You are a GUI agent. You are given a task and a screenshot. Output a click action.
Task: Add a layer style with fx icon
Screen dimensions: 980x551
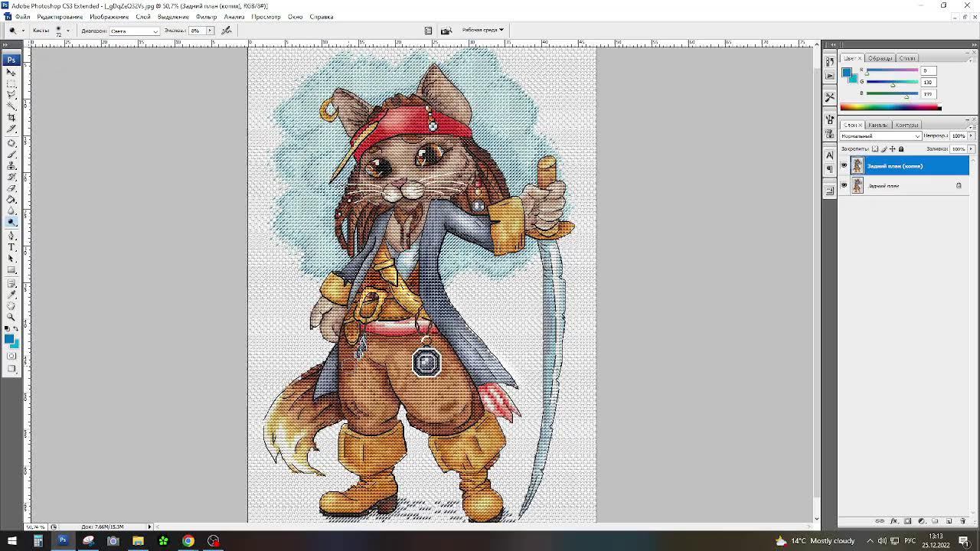pos(893,521)
